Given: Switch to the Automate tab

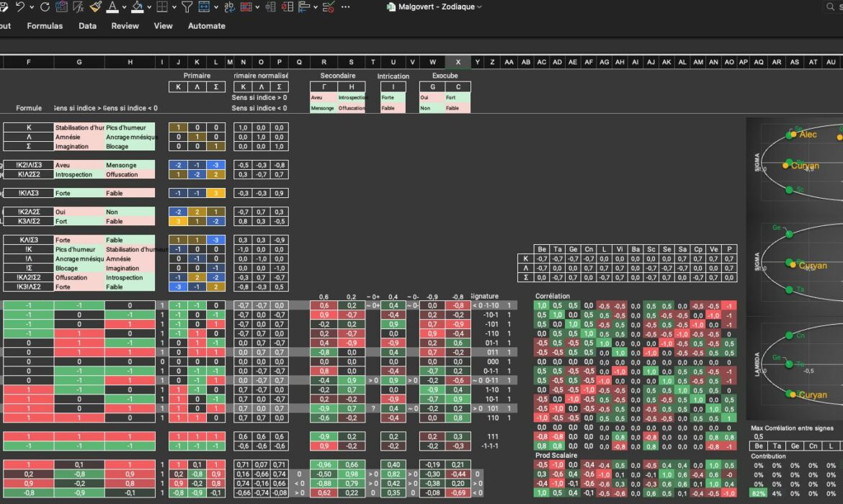Looking at the screenshot, I should point(207,26).
